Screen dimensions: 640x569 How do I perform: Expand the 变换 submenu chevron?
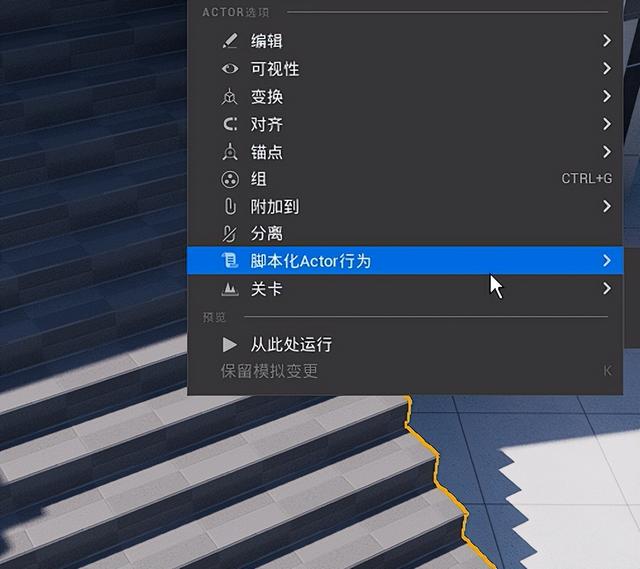[x=607, y=96]
